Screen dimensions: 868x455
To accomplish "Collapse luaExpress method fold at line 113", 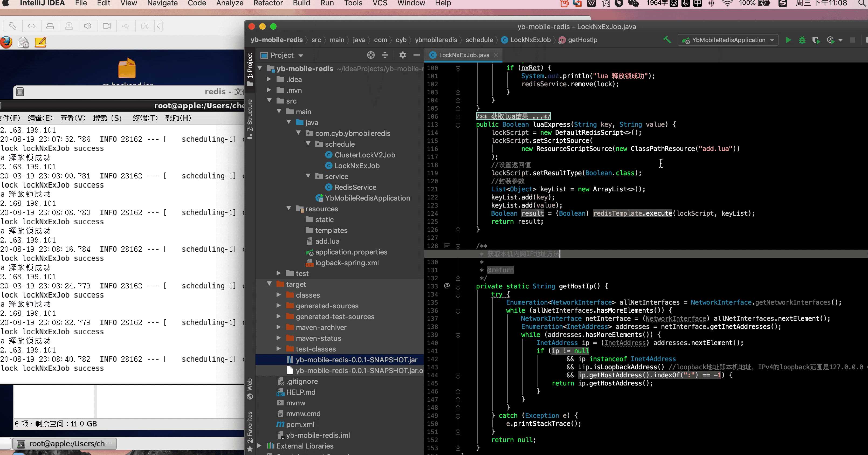I will (x=458, y=125).
